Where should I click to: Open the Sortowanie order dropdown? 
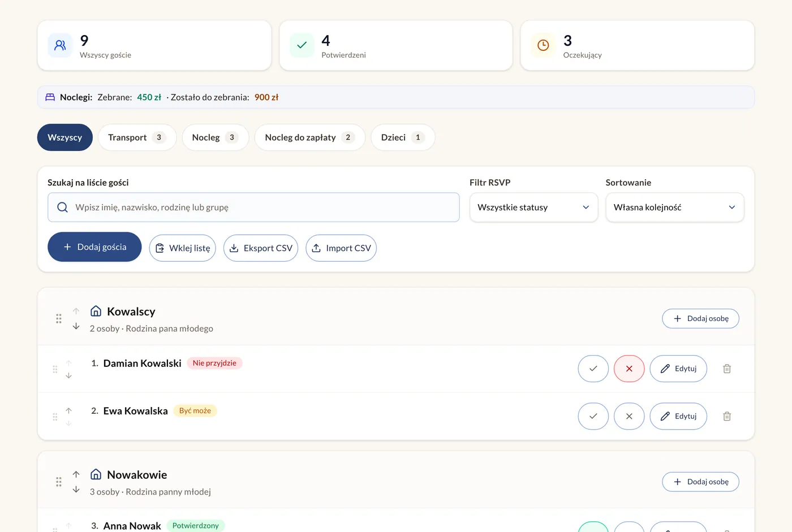click(675, 207)
